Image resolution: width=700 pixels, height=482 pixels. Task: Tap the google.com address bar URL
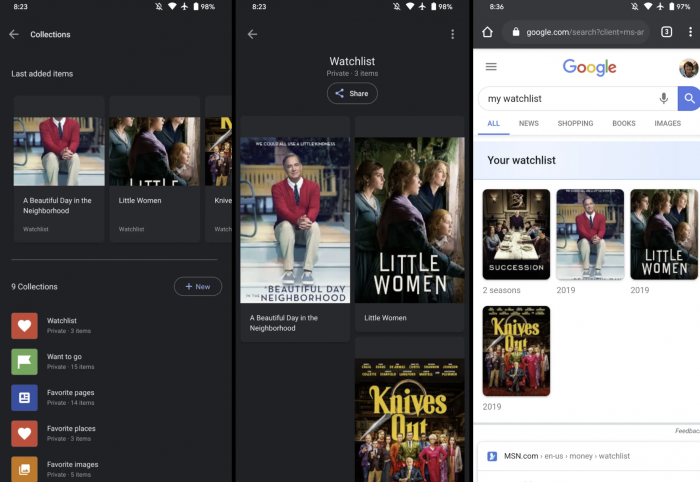click(585, 32)
